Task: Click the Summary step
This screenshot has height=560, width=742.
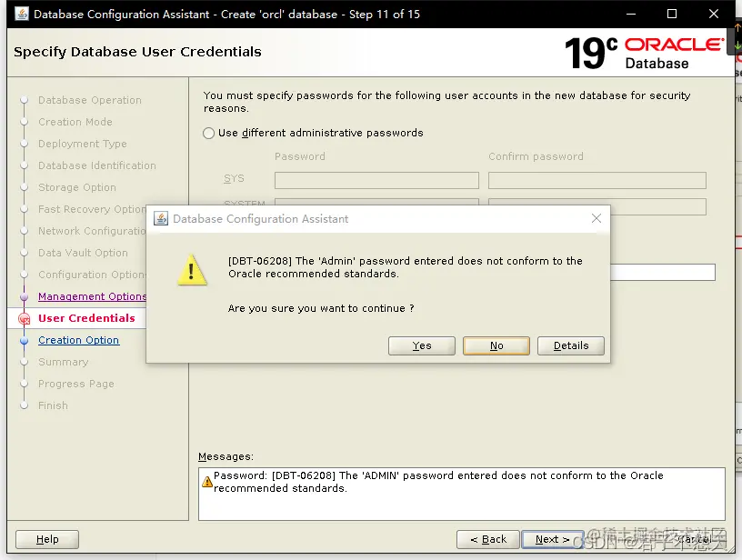Action: (64, 362)
